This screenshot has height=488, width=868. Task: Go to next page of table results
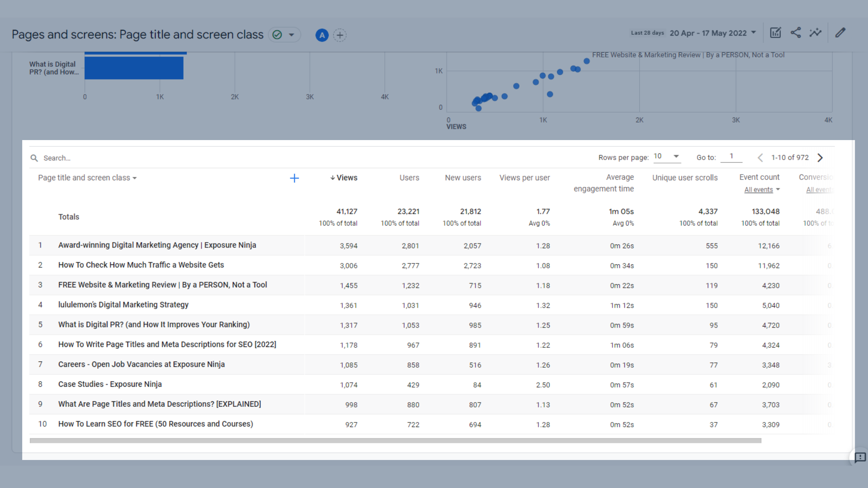coord(820,158)
